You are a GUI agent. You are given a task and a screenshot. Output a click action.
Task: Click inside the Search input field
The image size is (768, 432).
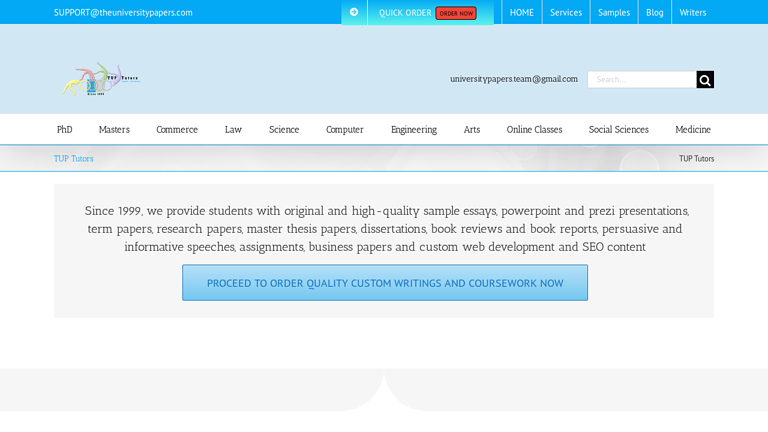641,80
